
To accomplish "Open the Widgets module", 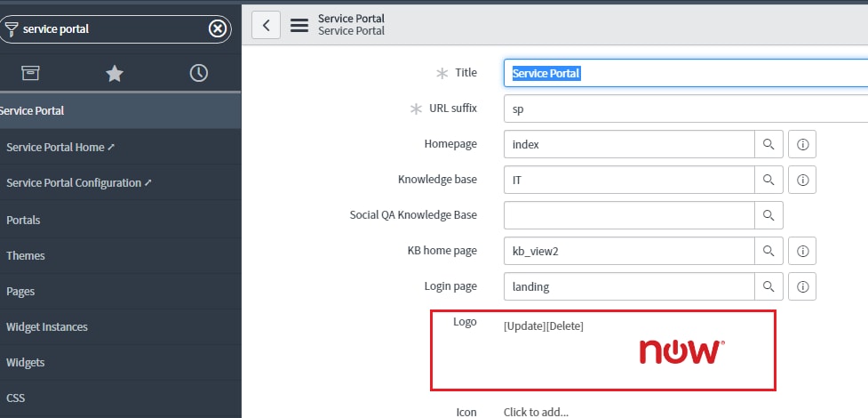I will (26, 362).
